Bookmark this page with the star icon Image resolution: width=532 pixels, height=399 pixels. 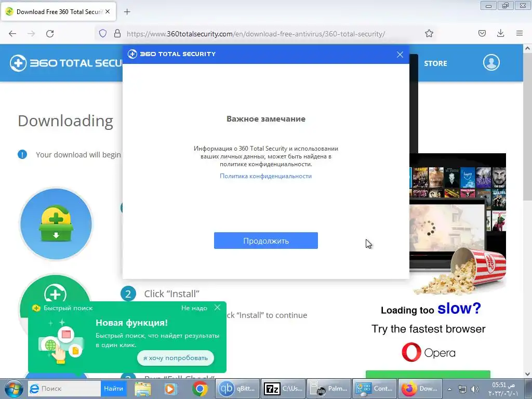coord(429,33)
